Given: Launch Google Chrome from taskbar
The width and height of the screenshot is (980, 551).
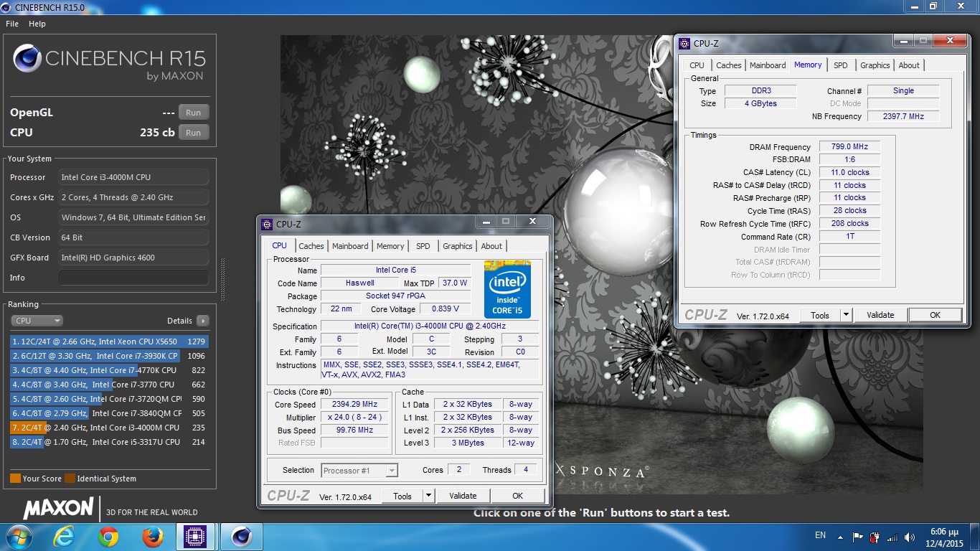Looking at the screenshot, I should 108,537.
